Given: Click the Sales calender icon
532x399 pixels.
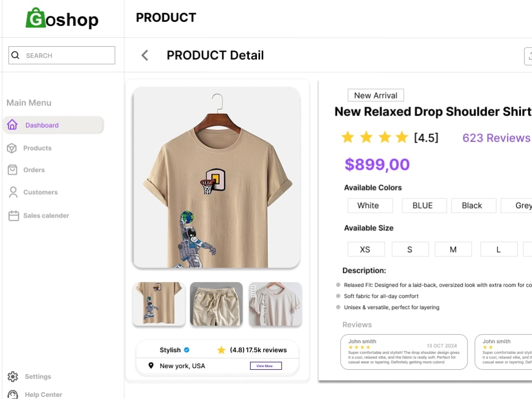Looking at the screenshot, I should (x=14, y=215).
